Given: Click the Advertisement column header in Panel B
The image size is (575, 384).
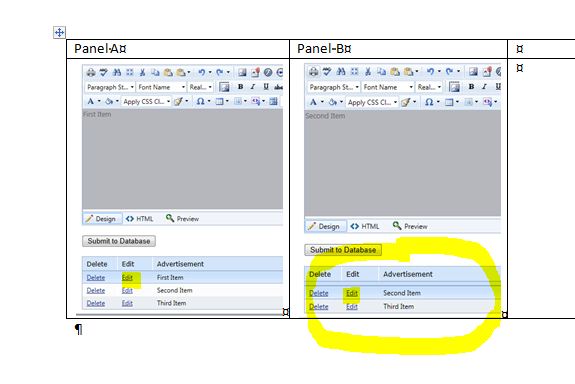Looking at the screenshot, I should point(408,274).
